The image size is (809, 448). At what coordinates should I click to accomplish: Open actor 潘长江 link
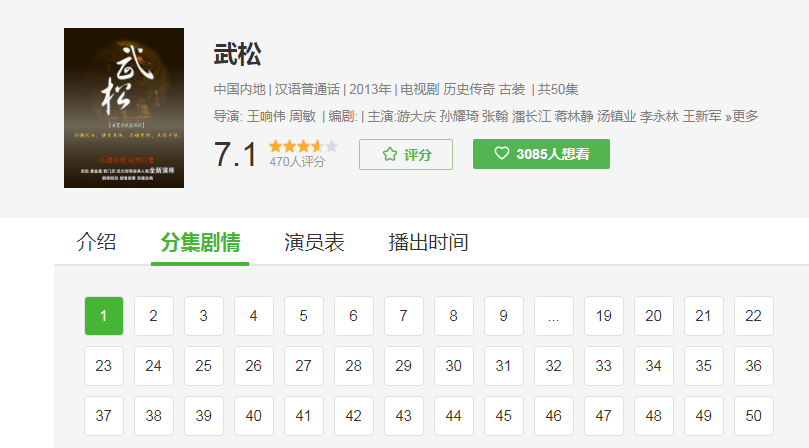point(531,116)
